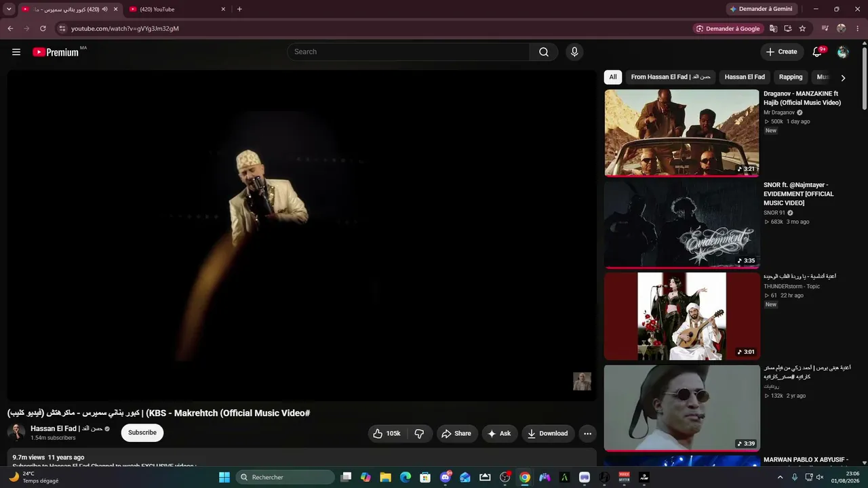This screenshot has width=868, height=488.
Task: Open YouTube notifications bell
Action: tap(817, 52)
